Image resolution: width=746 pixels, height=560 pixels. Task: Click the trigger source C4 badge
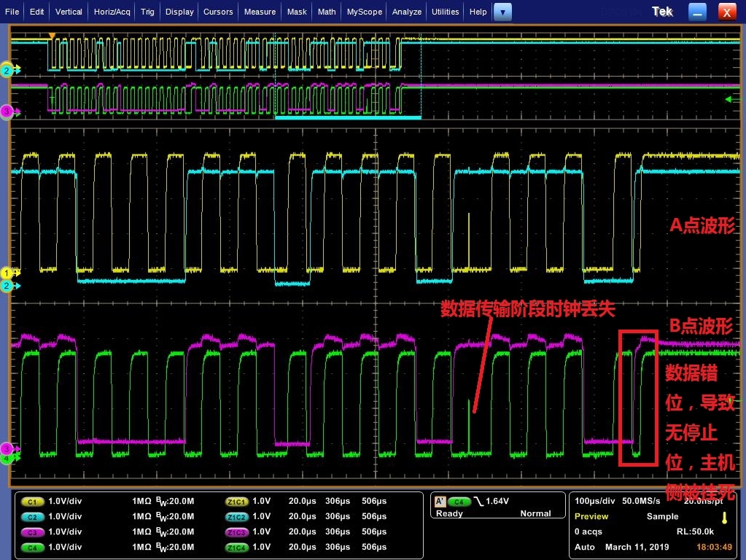(x=459, y=502)
